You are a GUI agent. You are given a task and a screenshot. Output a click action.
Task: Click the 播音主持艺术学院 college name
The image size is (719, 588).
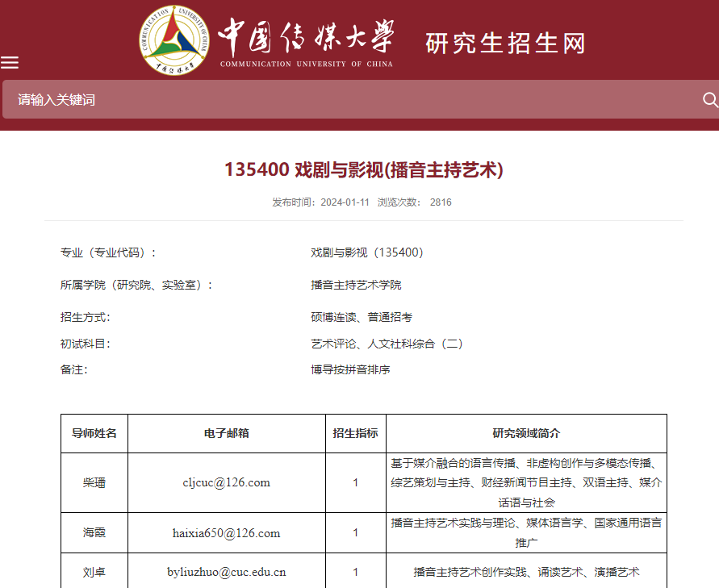[356, 285]
